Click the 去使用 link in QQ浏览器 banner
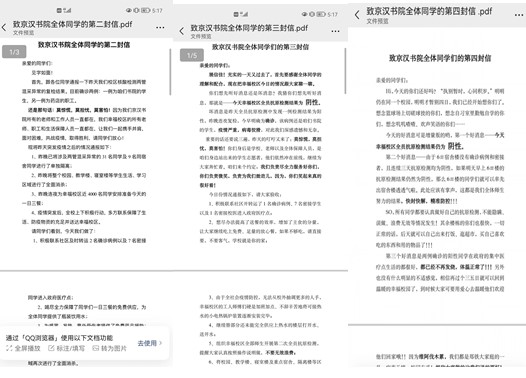526x378 pixels. (x=149, y=343)
